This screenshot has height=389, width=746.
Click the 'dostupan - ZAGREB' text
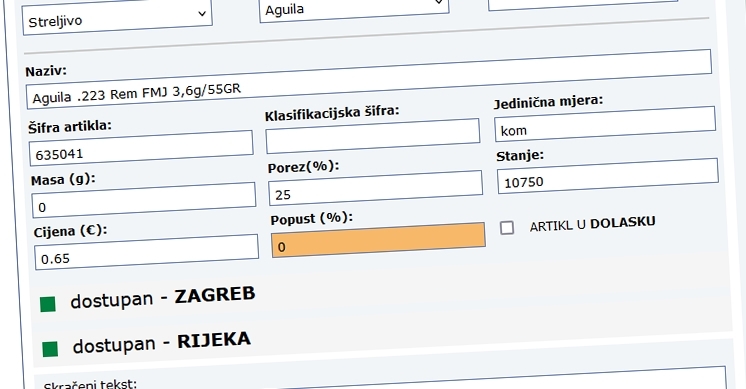tap(163, 298)
